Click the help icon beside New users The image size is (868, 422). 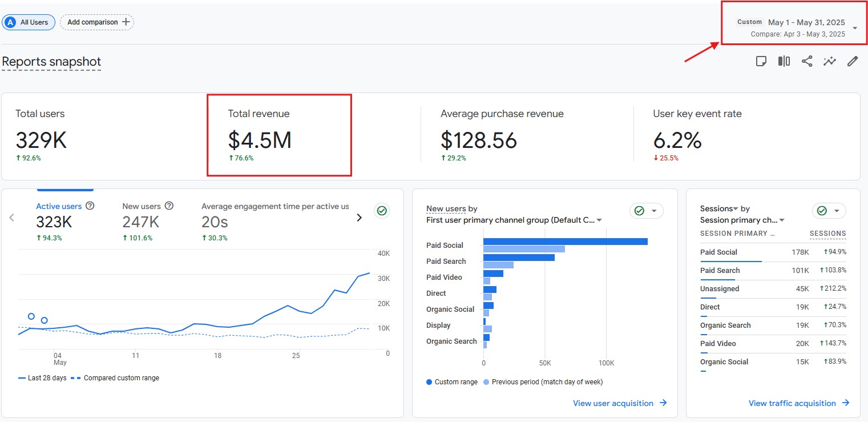pyautogui.click(x=169, y=206)
